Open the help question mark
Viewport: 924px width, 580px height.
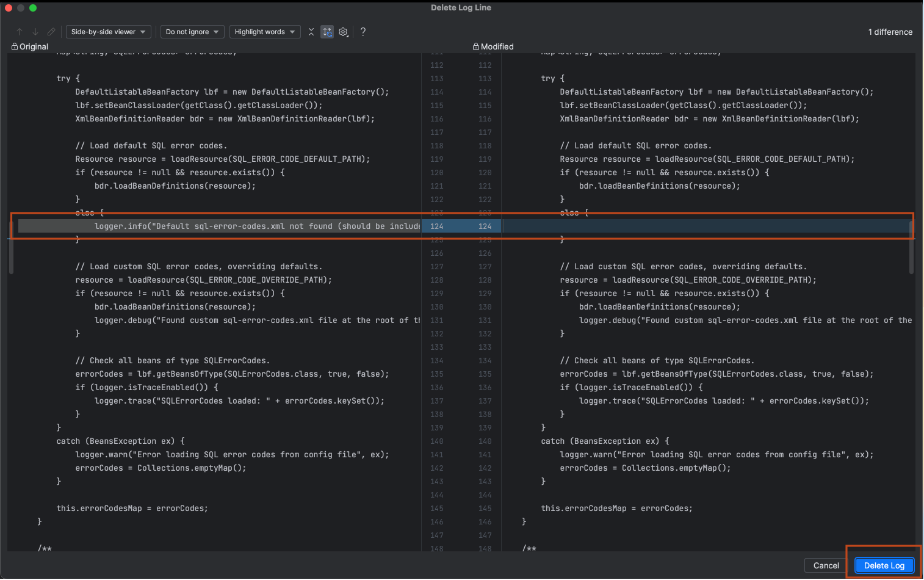pos(363,32)
